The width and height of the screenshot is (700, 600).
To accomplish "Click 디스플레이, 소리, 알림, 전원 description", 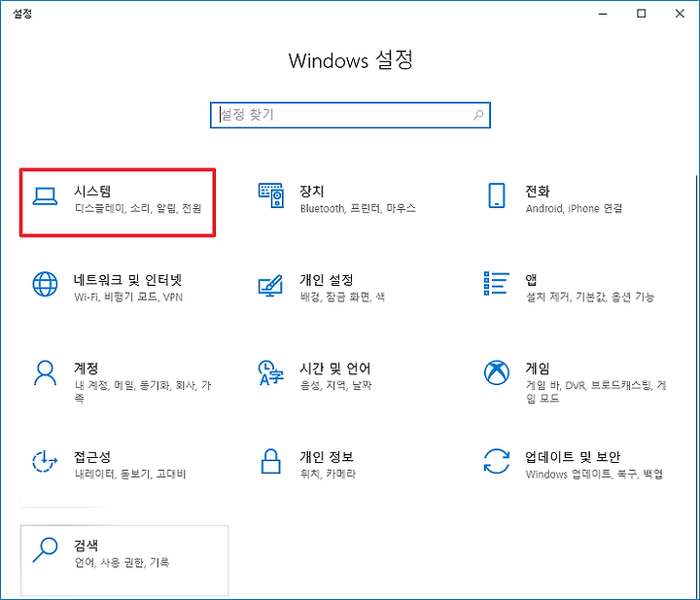I will tap(138, 208).
